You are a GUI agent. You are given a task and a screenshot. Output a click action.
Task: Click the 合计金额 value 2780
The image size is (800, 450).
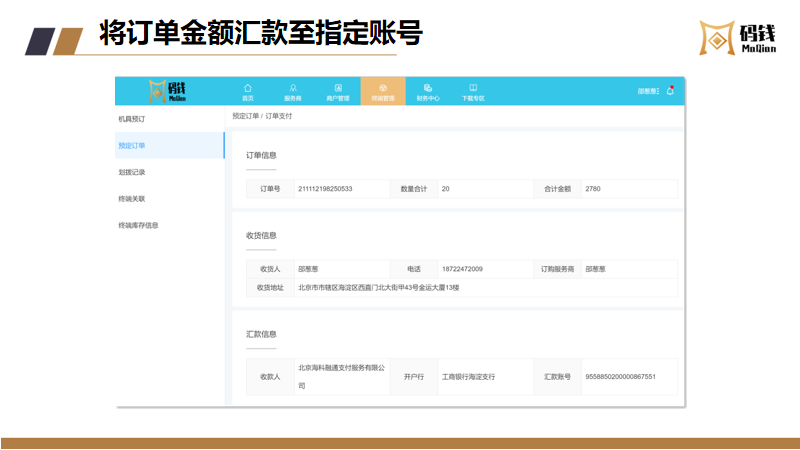pyautogui.click(x=593, y=188)
